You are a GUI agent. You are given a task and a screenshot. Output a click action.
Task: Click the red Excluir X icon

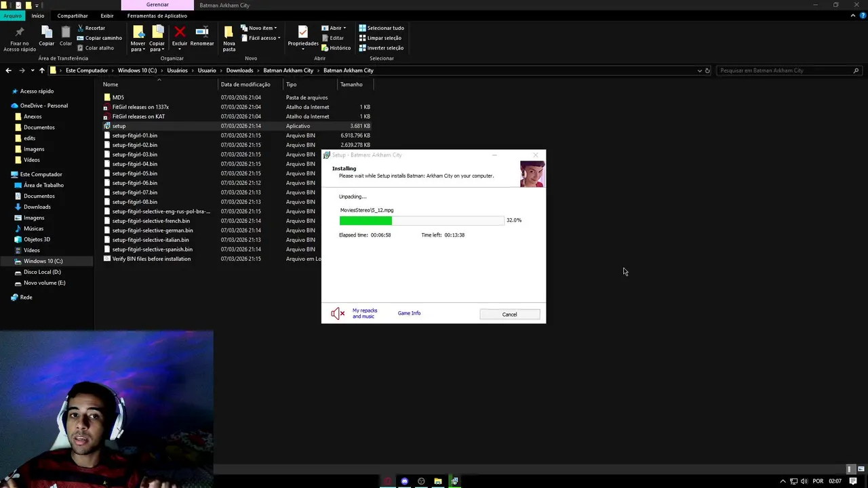(x=180, y=32)
